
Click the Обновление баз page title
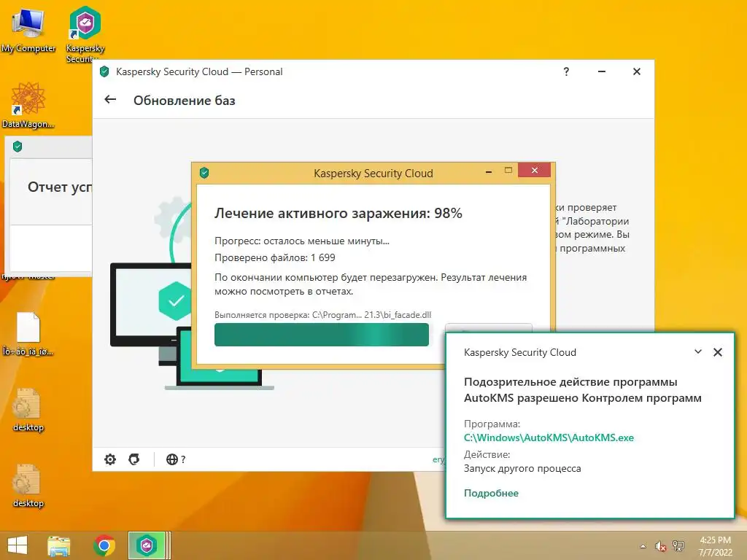[185, 101]
